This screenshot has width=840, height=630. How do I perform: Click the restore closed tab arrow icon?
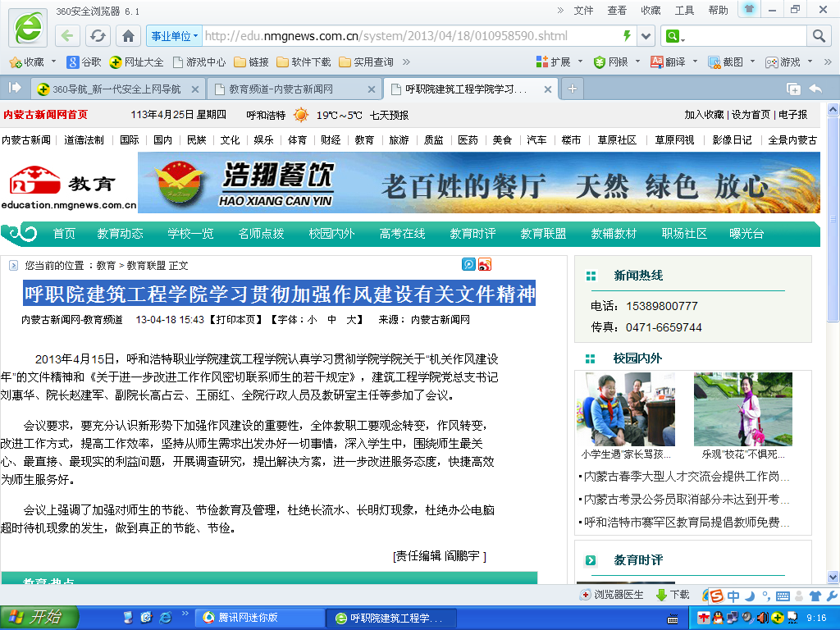[x=815, y=89]
